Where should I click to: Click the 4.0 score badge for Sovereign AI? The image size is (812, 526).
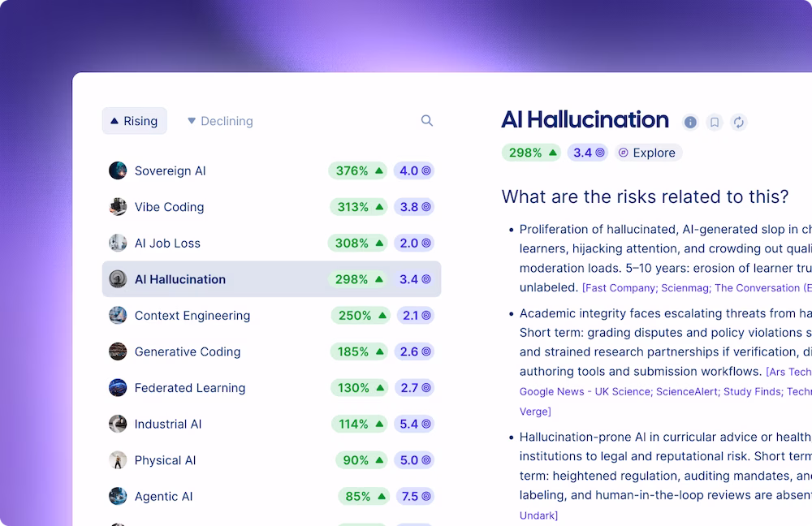coord(414,170)
